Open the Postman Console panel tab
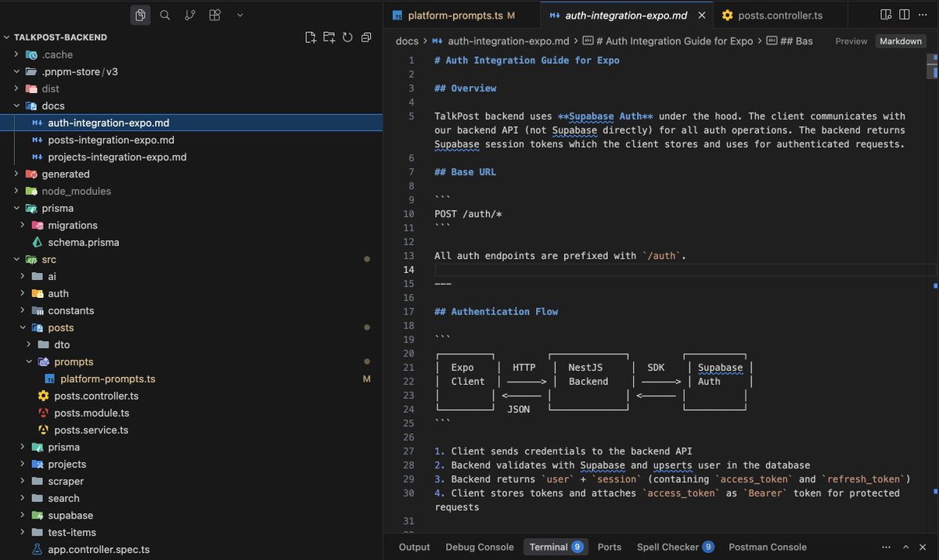This screenshot has width=939, height=560. (768, 547)
